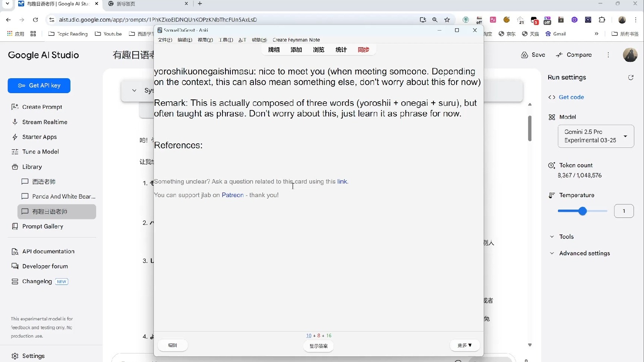The image size is (644, 362).
Task: Reset run settings with the refresh icon
Action: (631, 77)
